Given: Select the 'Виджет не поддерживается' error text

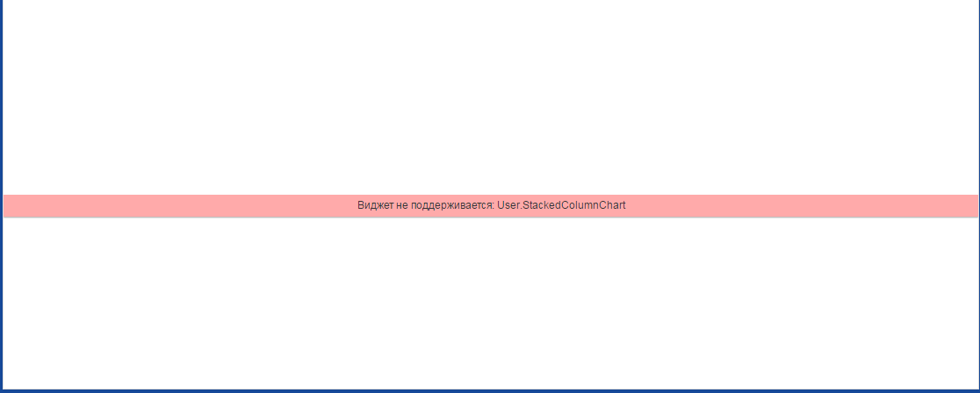Looking at the screenshot, I should pyautogui.click(x=426, y=205).
